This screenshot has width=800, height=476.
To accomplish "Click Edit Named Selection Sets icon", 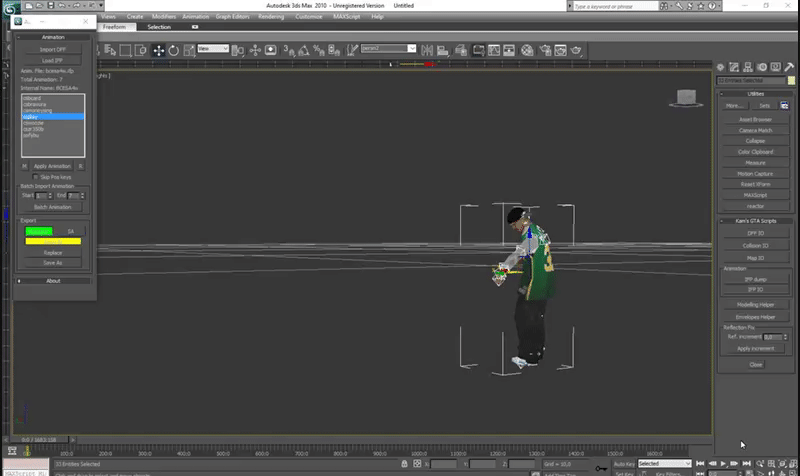I will point(352,50).
